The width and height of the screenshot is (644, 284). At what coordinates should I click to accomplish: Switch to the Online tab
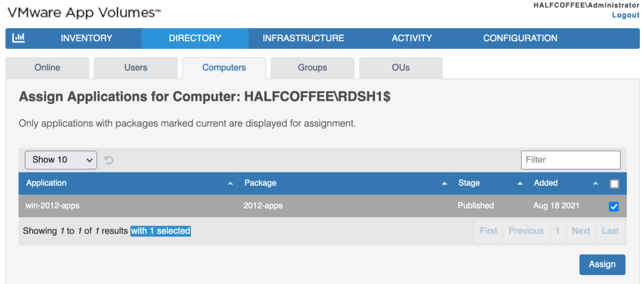pyautogui.click(x=47, y=67)
